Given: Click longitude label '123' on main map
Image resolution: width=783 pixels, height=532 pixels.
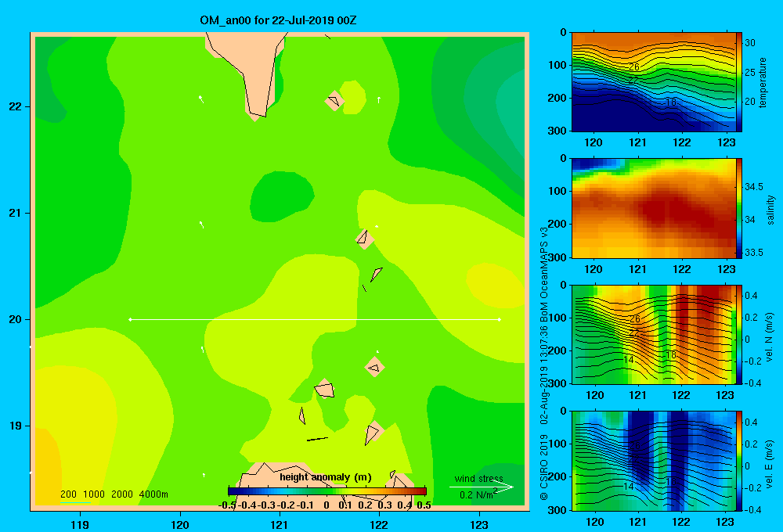Looking at the screenshot, I should coord(479,524).
